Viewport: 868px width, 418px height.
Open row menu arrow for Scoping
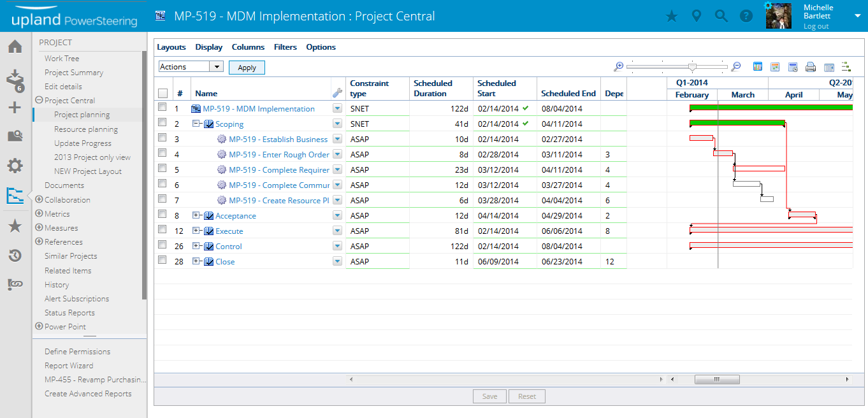tap(337, 124)
